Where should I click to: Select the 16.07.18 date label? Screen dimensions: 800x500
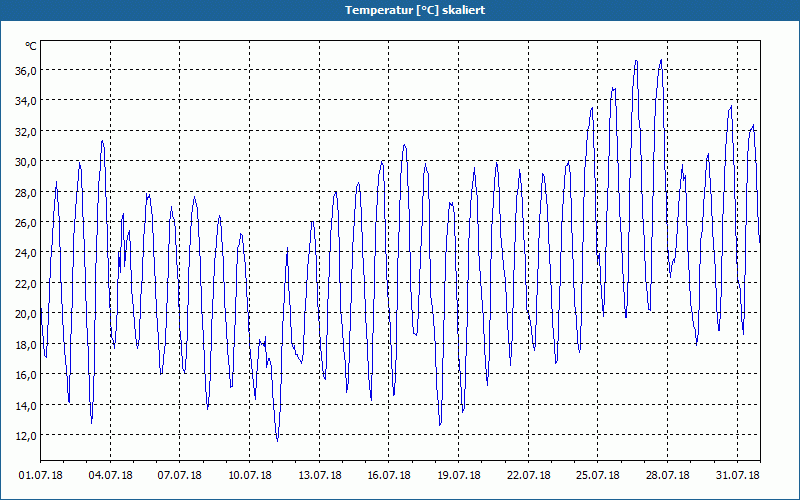[389, 476]
